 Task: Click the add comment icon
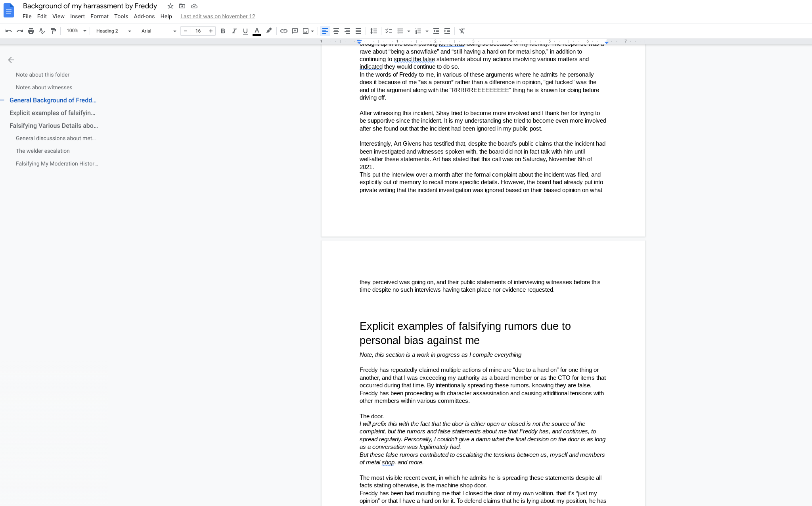coord(295,31)
